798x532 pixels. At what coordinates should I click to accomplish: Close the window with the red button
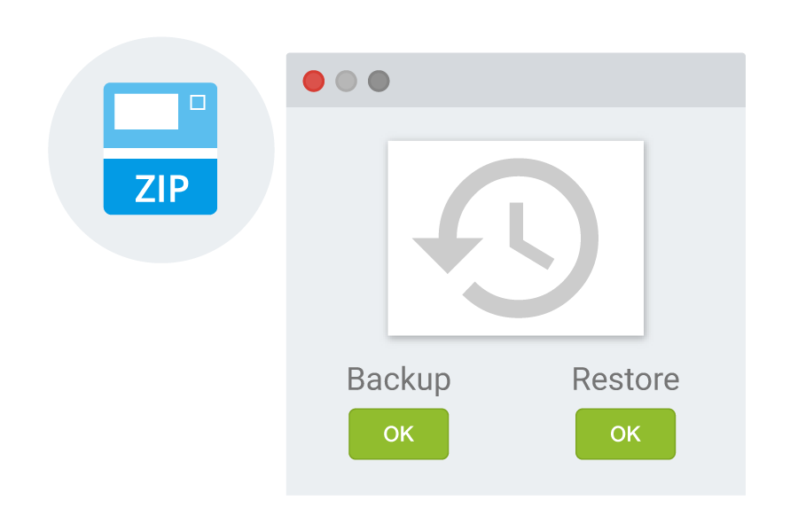click(314, 81)
